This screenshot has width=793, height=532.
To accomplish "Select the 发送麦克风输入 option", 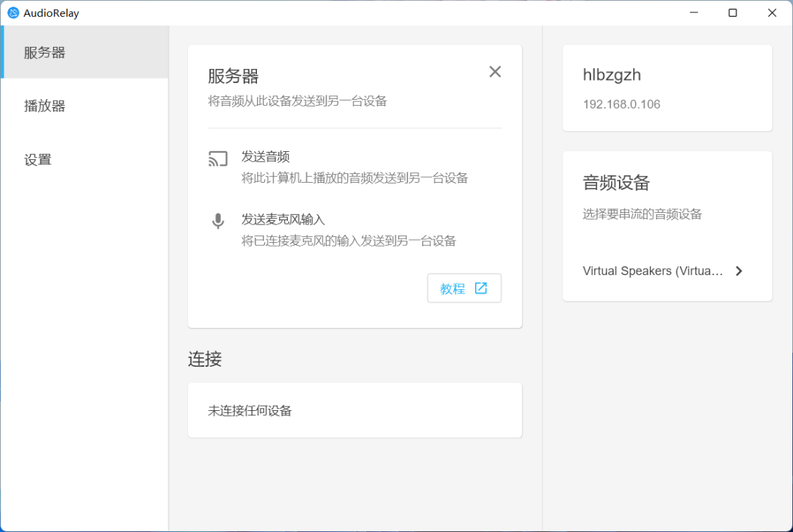I will tap(355, 230).
